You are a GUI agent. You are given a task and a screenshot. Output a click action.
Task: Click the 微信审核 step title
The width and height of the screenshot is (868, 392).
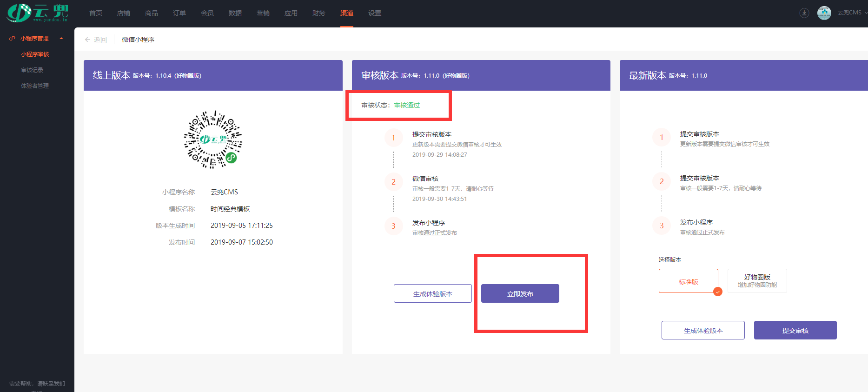pyautogui.click(x=425, y=179)
